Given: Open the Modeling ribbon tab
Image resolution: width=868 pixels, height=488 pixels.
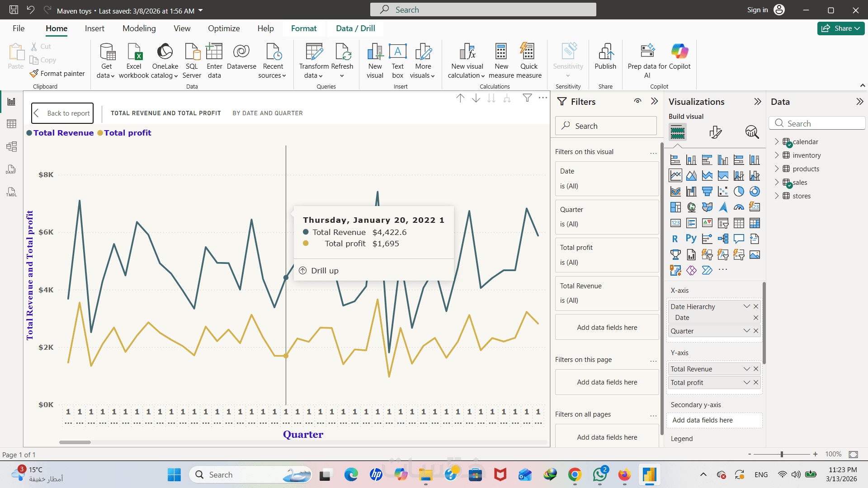Looking at the screenshot, I should pos(139,28).
